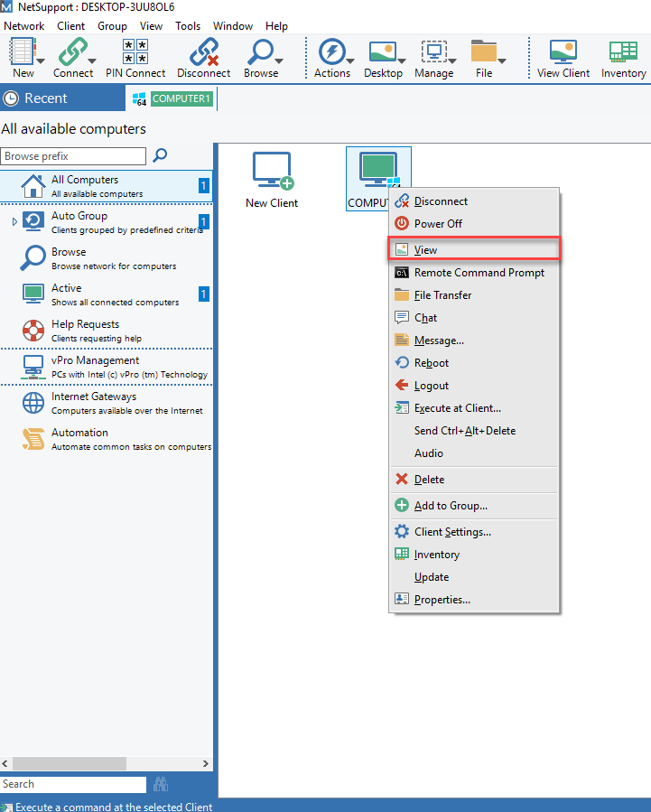The image size is (651, 812).
Task: Expand the Auto Group tree node
Action: (14, 221)
